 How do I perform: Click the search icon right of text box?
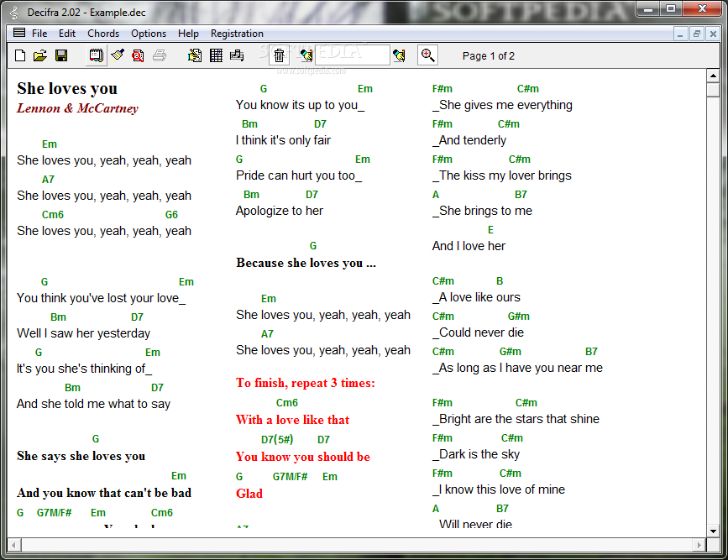click(x=399, y=55)
